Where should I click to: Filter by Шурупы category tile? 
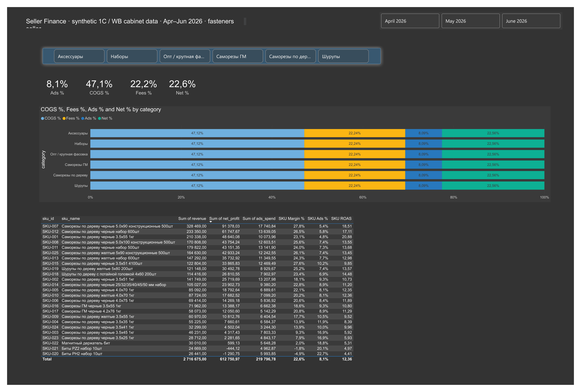tap(343, 56)
